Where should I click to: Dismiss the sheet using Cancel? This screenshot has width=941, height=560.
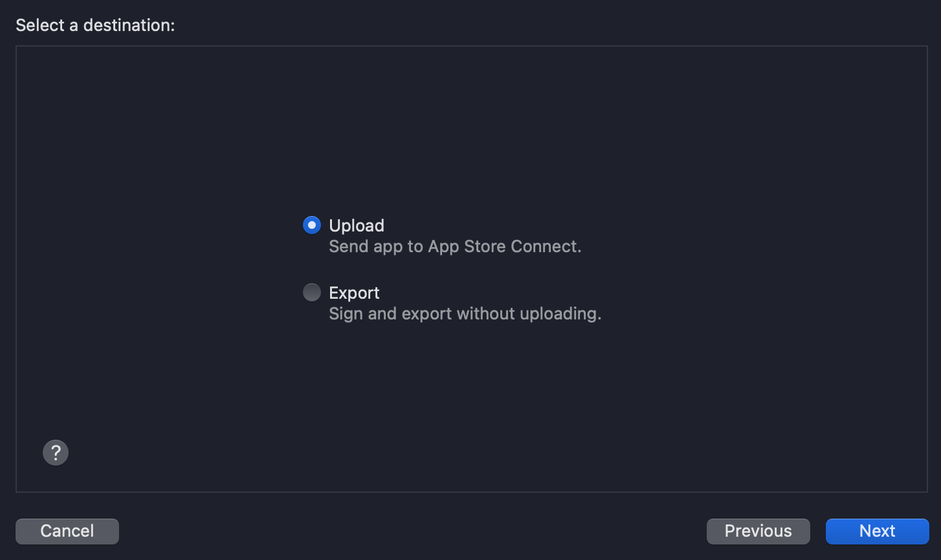click(67, 531)
